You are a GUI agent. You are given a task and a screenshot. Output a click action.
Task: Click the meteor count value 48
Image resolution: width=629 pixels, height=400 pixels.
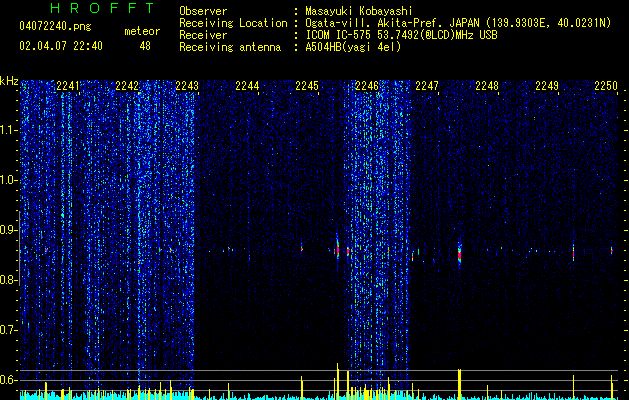pyautogui.click(x=145, y=46)
